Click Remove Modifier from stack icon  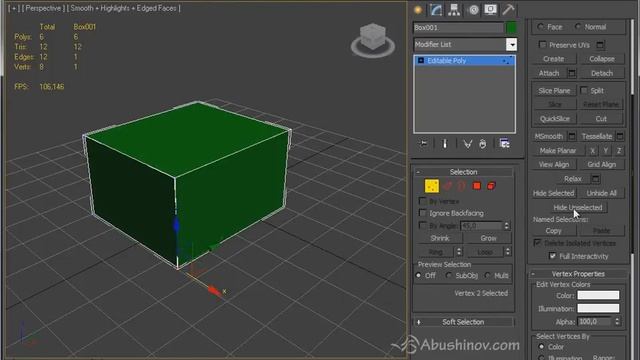pyautogui.click(x=482, y=144)
